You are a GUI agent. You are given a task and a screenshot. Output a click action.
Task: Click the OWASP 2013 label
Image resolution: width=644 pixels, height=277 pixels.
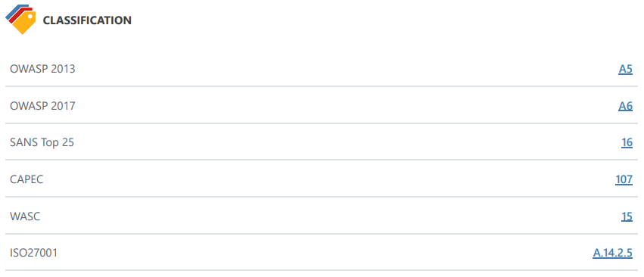tap(42, 69)
